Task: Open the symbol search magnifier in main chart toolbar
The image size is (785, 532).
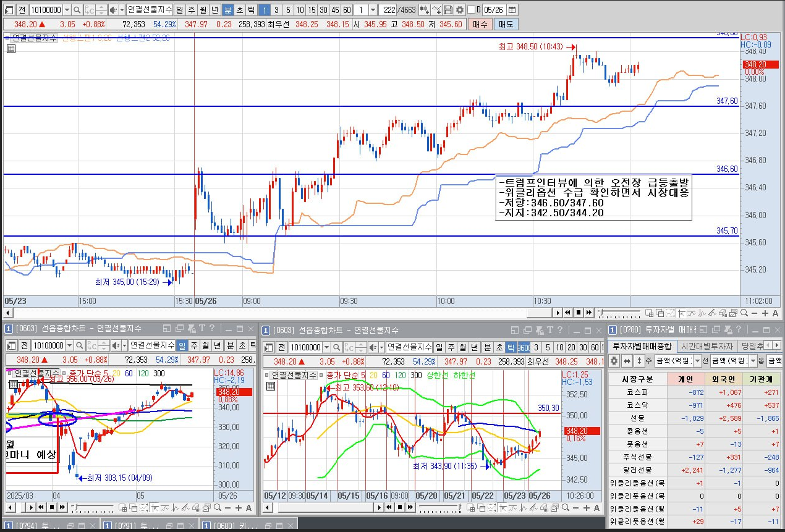Action: point(77,10)
